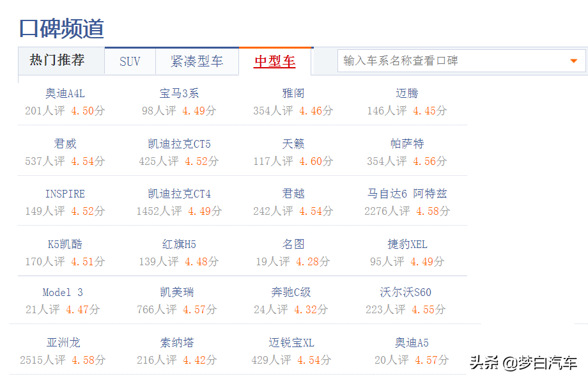Open the SUV tab
588x381 pixels.
pos(130,61)
